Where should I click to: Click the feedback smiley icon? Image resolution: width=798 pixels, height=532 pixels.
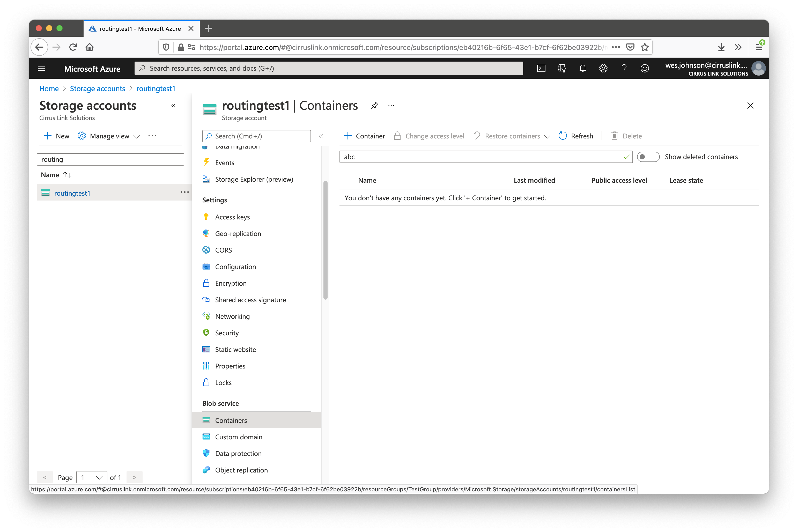pyautogui.click(x=645, y=69)
